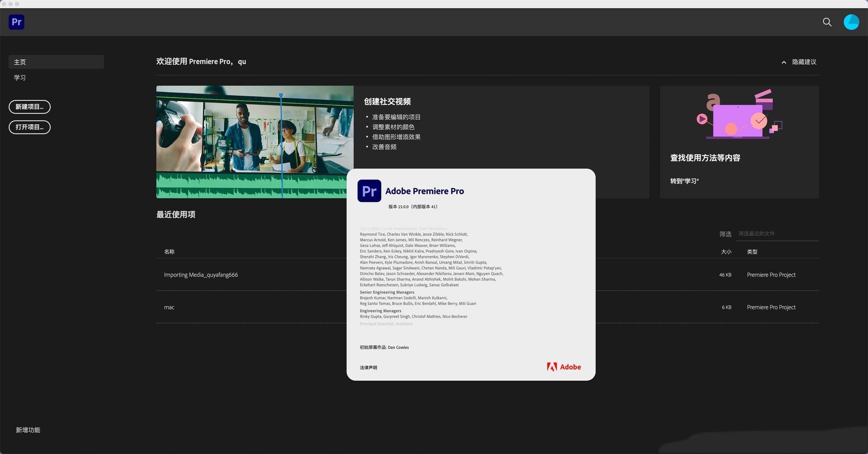Click the 筛选最近的文件 filter field

[778, 234]
